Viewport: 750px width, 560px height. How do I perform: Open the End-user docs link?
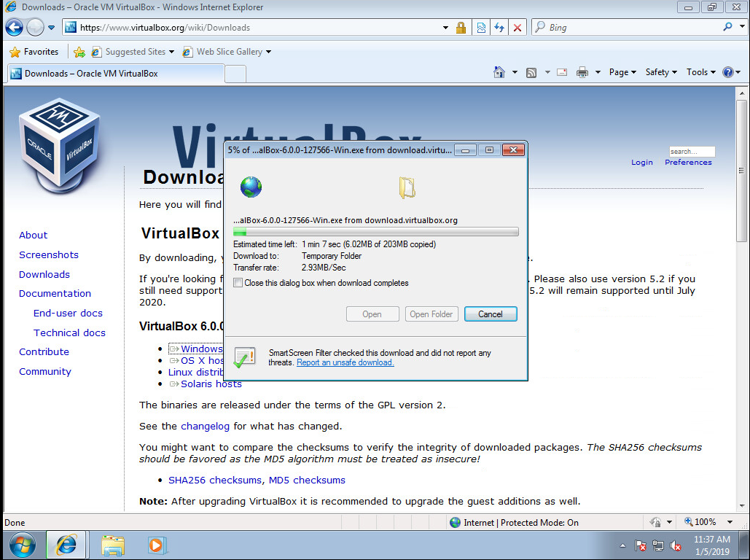click(x=68, y=313)
